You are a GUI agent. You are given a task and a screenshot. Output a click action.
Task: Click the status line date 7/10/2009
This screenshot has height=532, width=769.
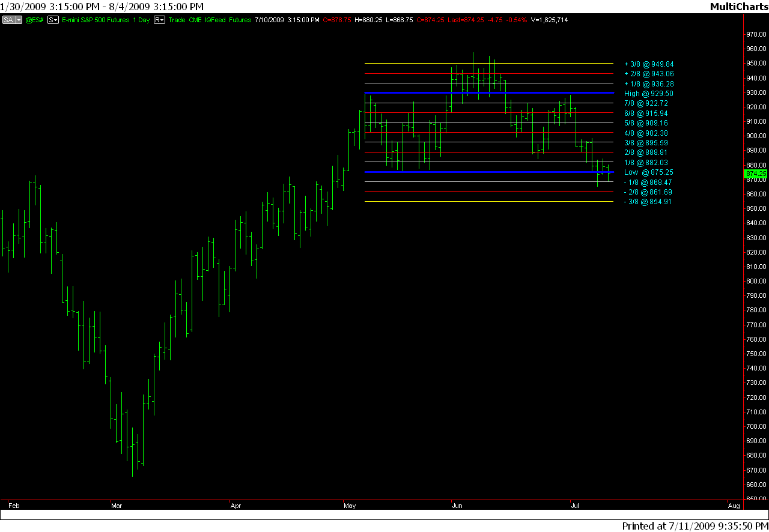(x=269, y=20)
